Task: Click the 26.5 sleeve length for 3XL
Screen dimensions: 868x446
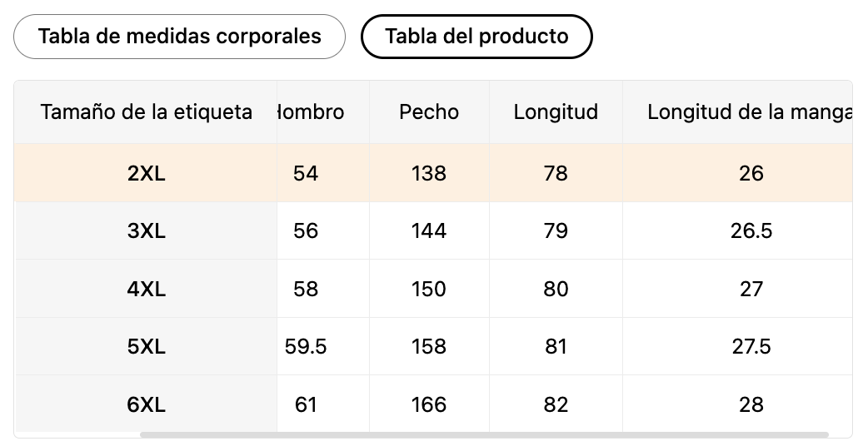Action: click(x=751, y=230)
